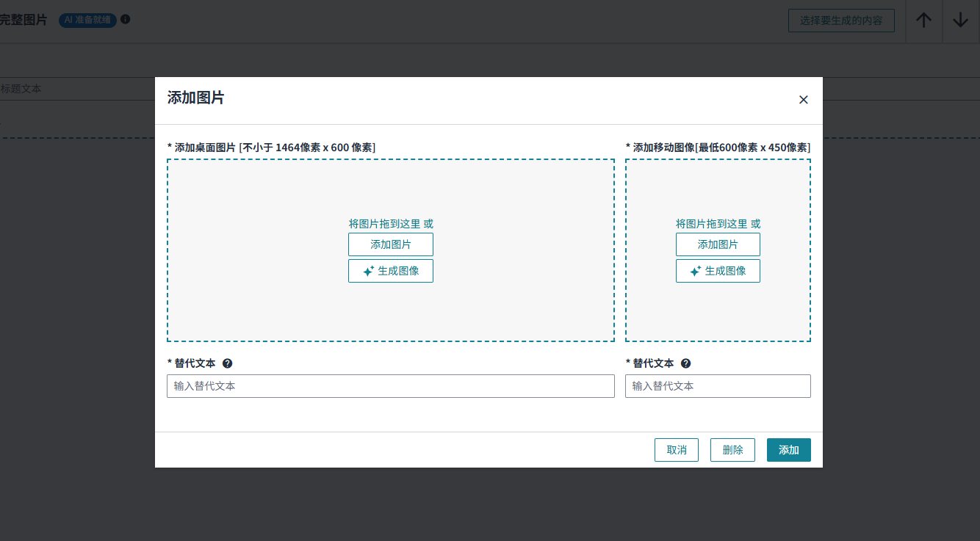Focus the desktop 输入替代文本 field
The width and height of the screenshot is (980, 541).
(x=391, y=386)
